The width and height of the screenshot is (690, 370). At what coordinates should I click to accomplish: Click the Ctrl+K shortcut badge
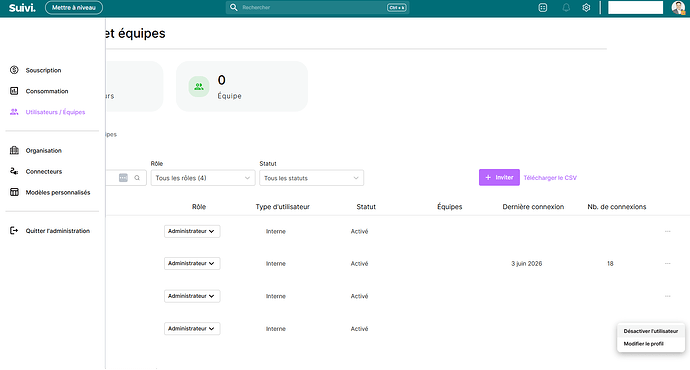coord(396,7)
